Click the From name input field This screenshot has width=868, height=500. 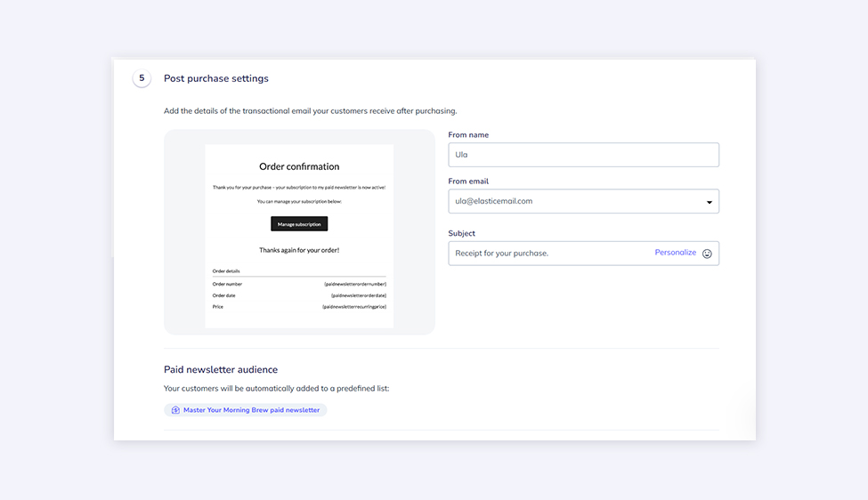point(583,155)
